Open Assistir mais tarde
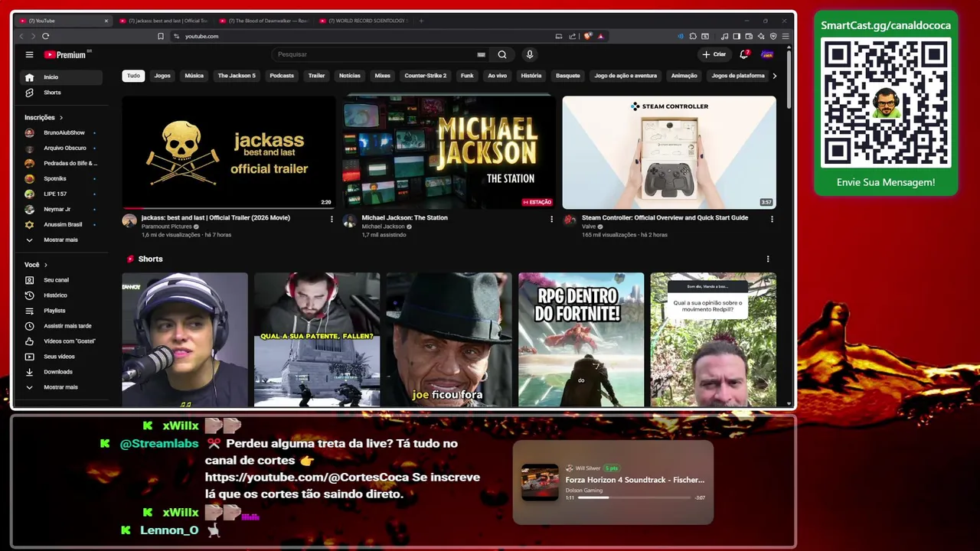Viewport: 980px width, 551px height. coord(60,326)
